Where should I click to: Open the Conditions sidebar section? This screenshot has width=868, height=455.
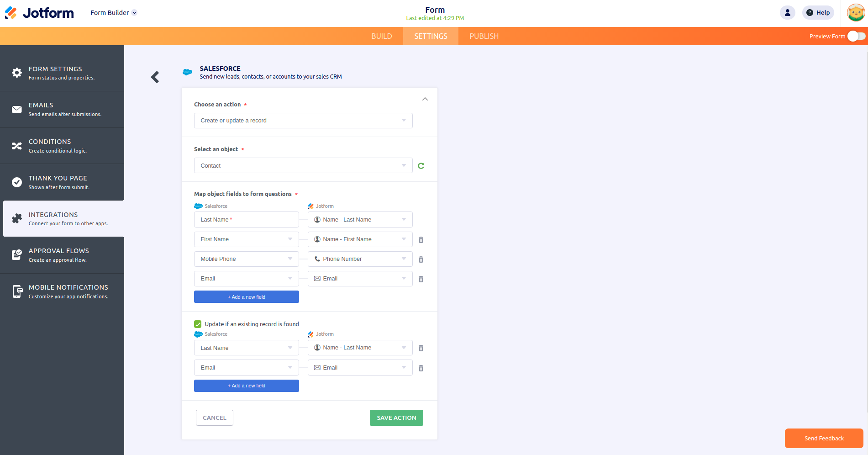[x=62, y=146]
